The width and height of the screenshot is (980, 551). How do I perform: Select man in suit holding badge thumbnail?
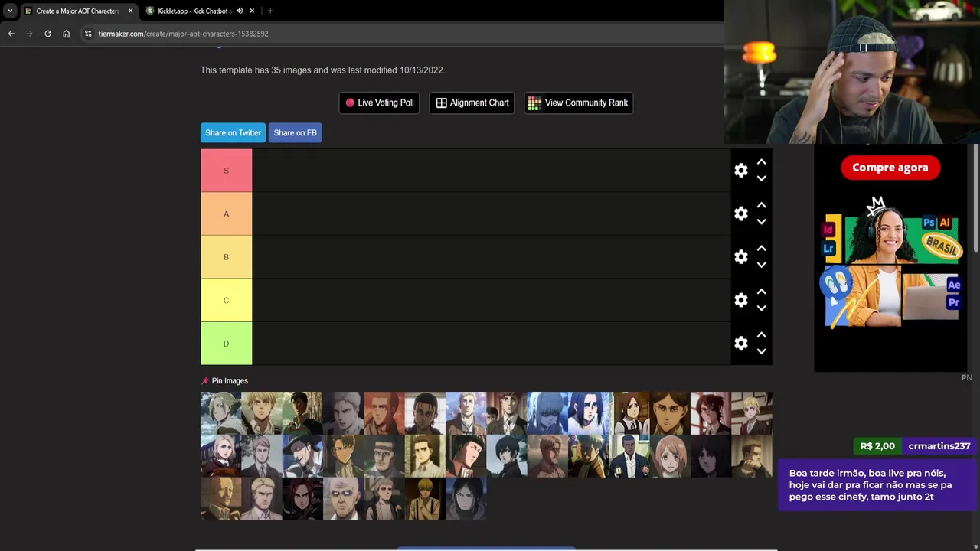(629, 456)
